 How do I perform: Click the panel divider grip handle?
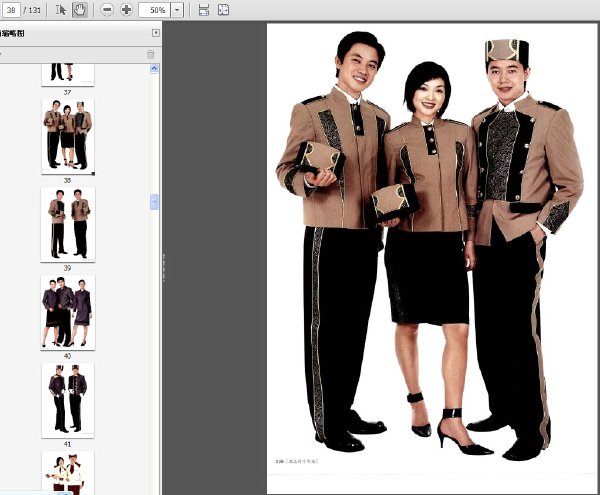(x=163, y=268)
